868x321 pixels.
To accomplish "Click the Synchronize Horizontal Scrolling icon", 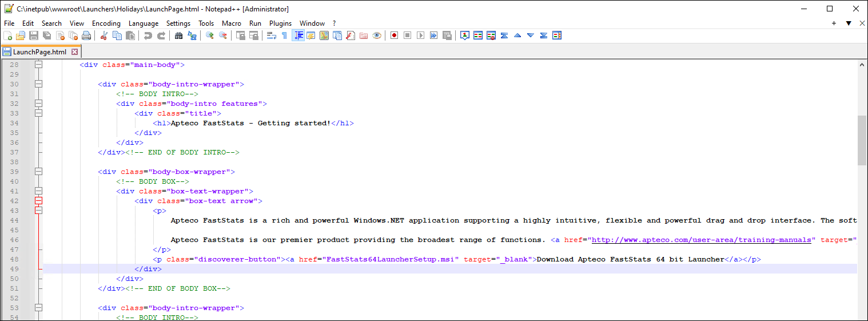I will point(254,35).
